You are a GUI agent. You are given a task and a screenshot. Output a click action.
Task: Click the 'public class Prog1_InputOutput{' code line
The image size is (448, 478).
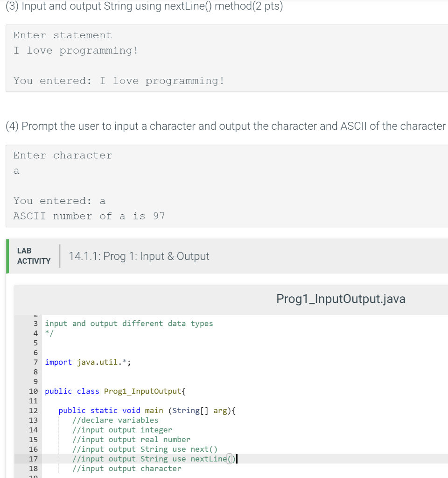click(115, 391)
